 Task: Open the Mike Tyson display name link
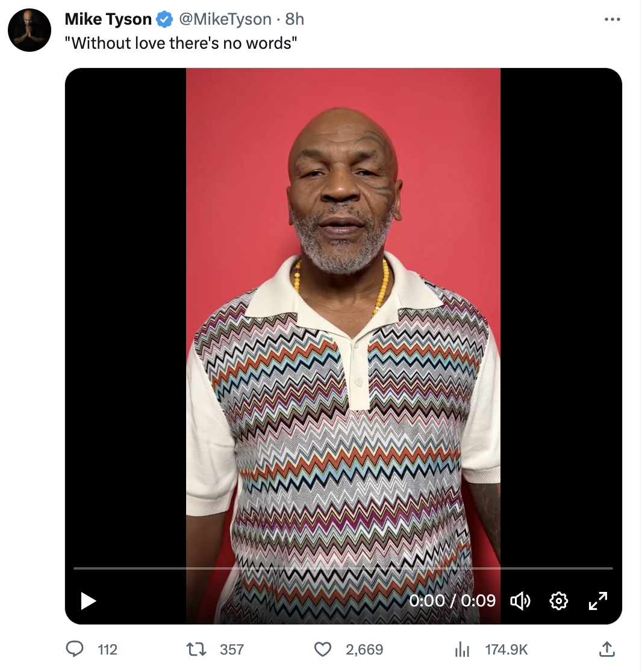(x=108, y=19)
